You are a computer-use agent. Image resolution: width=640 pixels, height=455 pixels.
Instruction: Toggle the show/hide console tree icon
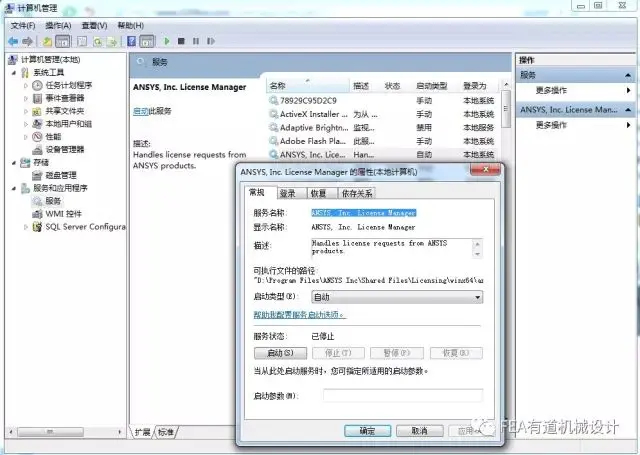62,41
